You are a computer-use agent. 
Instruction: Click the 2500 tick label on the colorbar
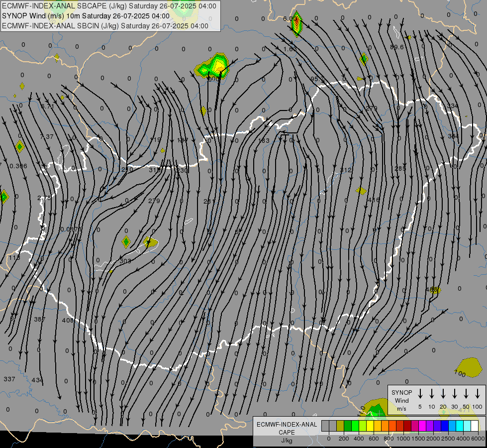448,439
